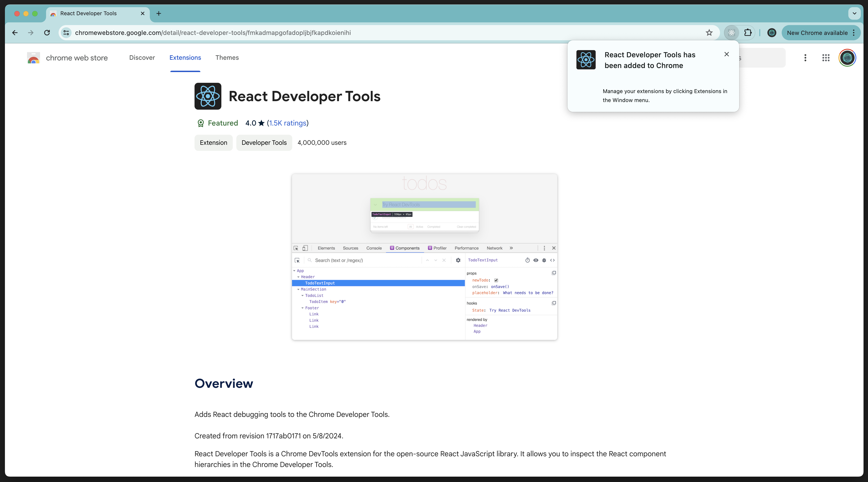Image resolution: width=868 pixels, height=482 pixels.
Task: Open the Chrome profile avatar in toolbar
Action: click(x=772, y=33)
